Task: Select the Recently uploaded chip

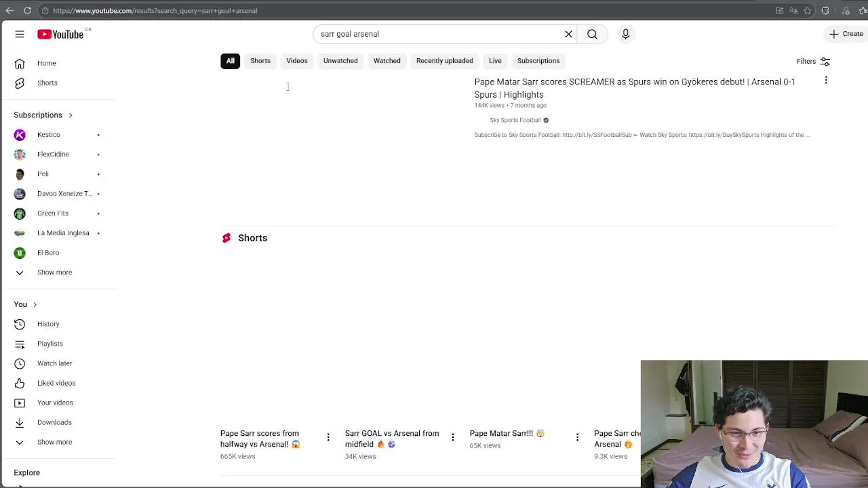Action: point(445,61)
